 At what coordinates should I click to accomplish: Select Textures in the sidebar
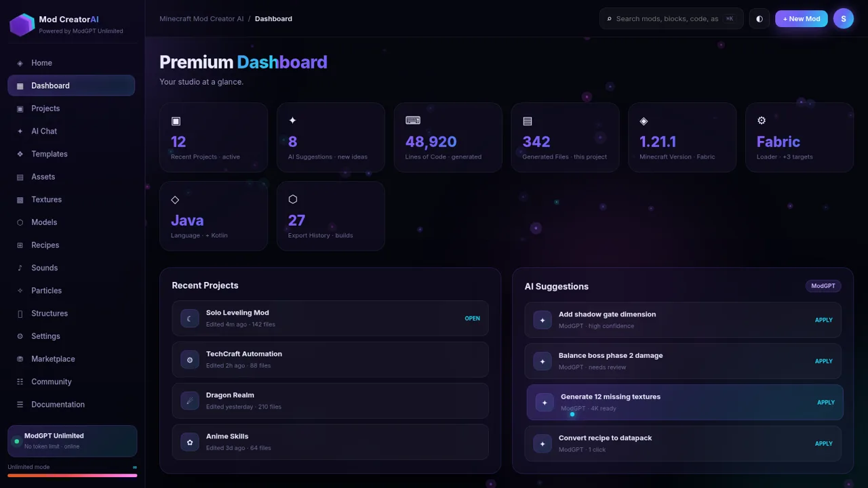pos(71,199)
